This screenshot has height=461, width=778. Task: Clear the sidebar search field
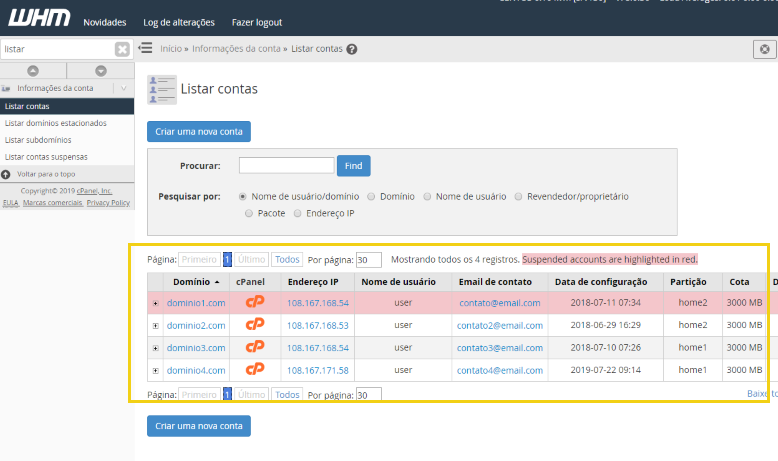pos(122,49)
